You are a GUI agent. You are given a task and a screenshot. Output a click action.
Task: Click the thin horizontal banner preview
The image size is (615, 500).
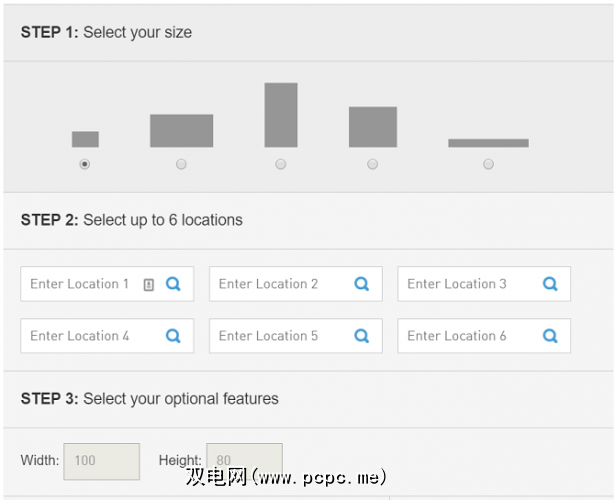pyautogui.click(x=488, y=143)
